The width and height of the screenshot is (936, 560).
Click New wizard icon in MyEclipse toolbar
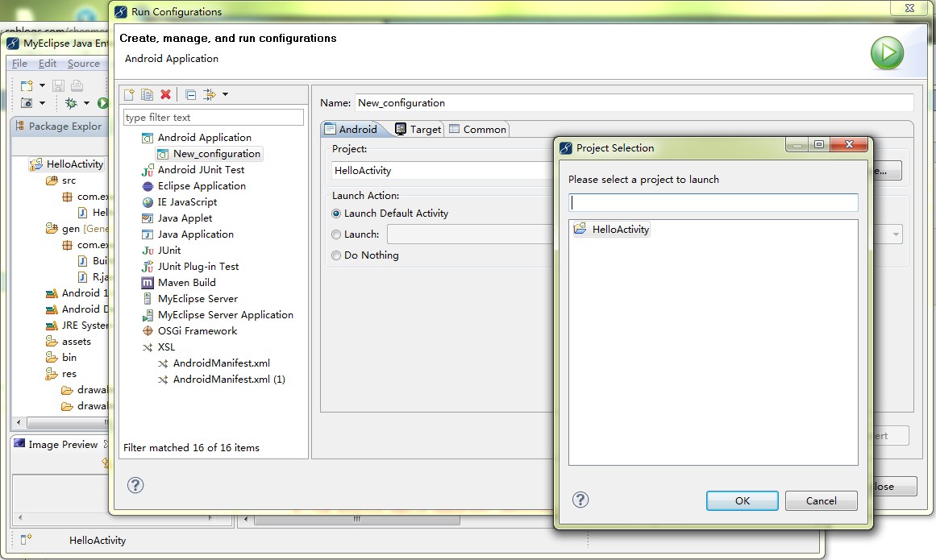click(27, 85)
